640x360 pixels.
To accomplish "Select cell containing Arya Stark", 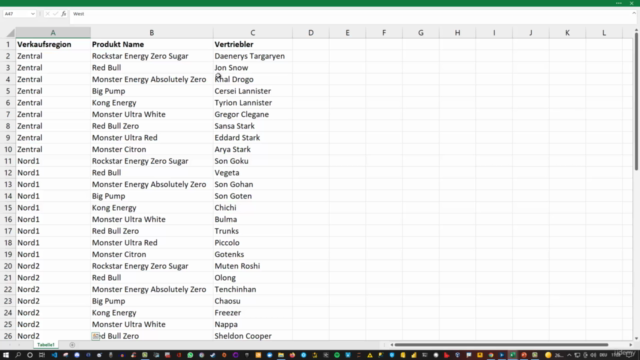I will click(x=253, y=149).
